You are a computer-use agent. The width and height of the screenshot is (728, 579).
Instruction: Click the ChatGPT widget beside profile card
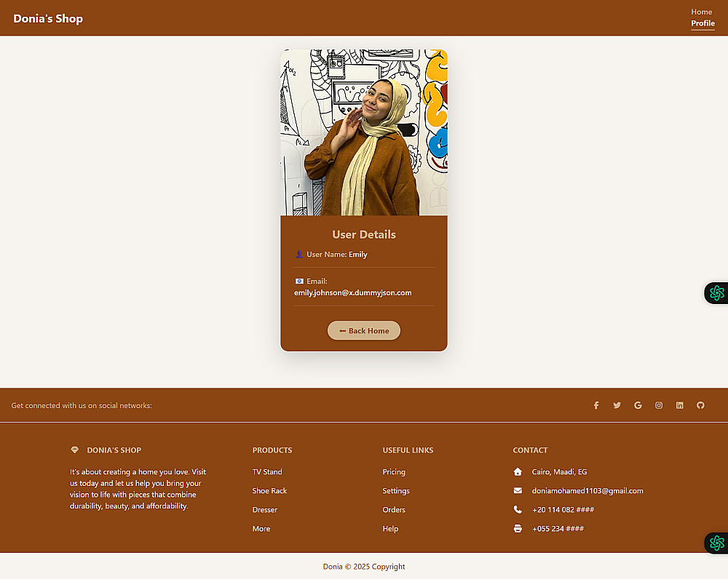(x=716, y=292)
